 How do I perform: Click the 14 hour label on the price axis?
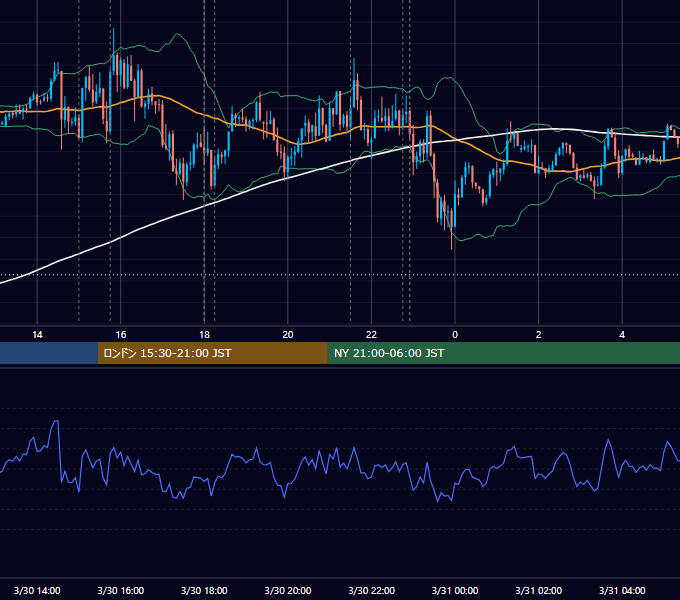pyautogui.click(x=37, y=335)
